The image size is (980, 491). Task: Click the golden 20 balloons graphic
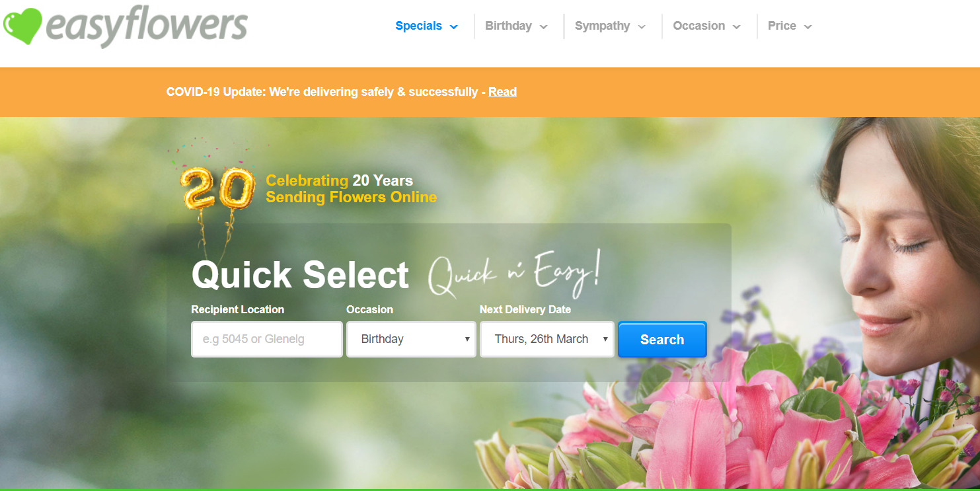(217, 188)
